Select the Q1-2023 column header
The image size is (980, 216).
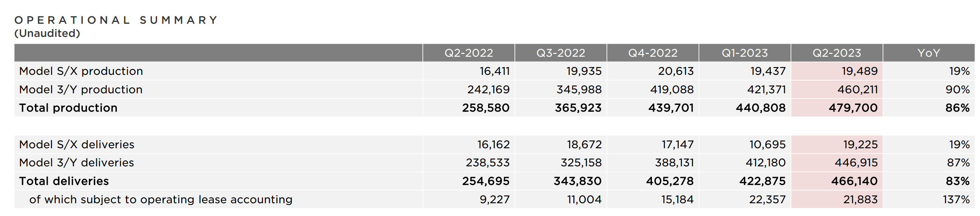click(x=745, y=53)
